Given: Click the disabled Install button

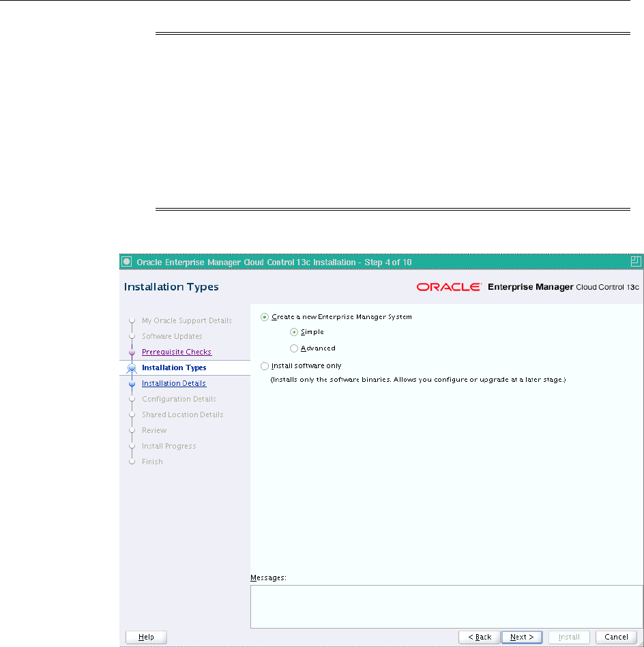Looking at the screenshot, I should (x=569, y=637).
